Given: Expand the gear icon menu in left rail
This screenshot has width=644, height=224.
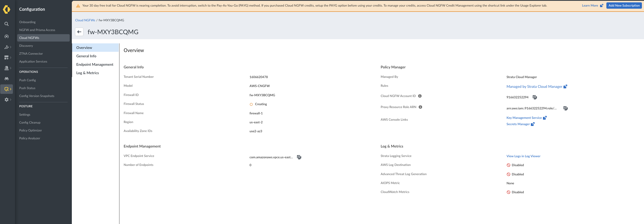Looking at the screenshot, I should [x=8, y=100].
